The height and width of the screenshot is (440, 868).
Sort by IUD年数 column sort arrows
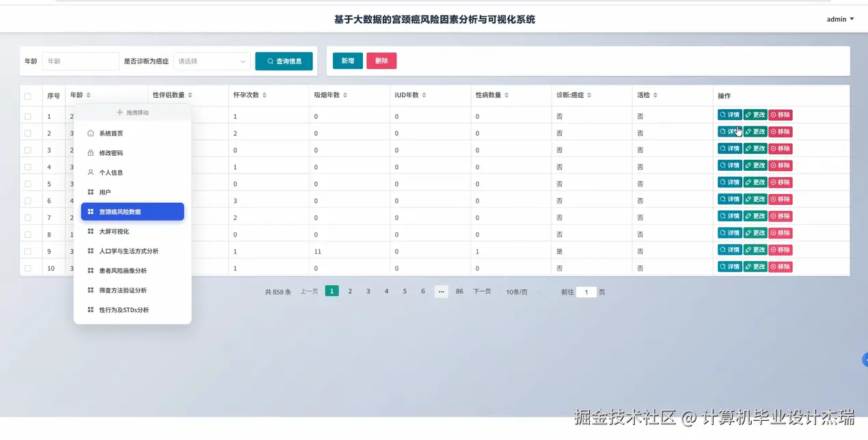point(424,96)
